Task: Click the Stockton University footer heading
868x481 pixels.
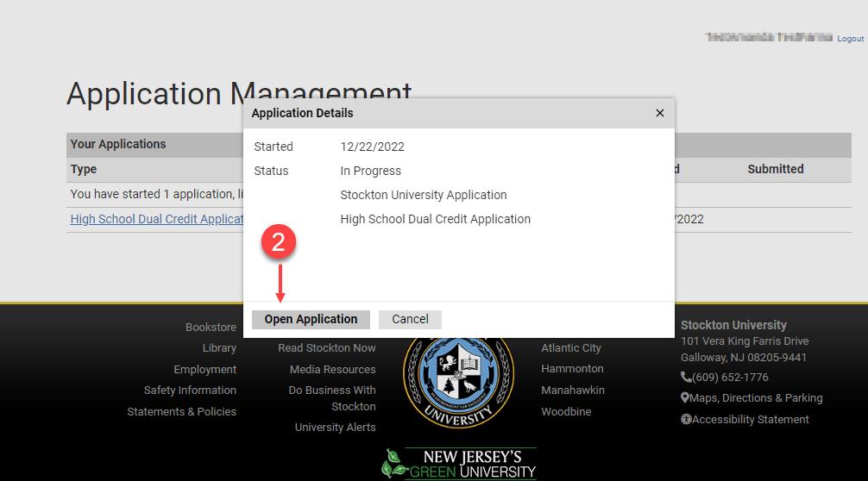Action: (733, 325)
